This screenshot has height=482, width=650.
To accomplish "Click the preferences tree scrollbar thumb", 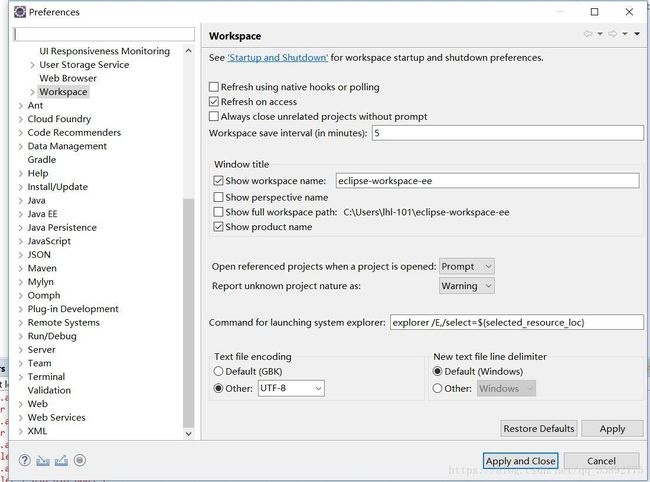I will click(x=189, y=313).
